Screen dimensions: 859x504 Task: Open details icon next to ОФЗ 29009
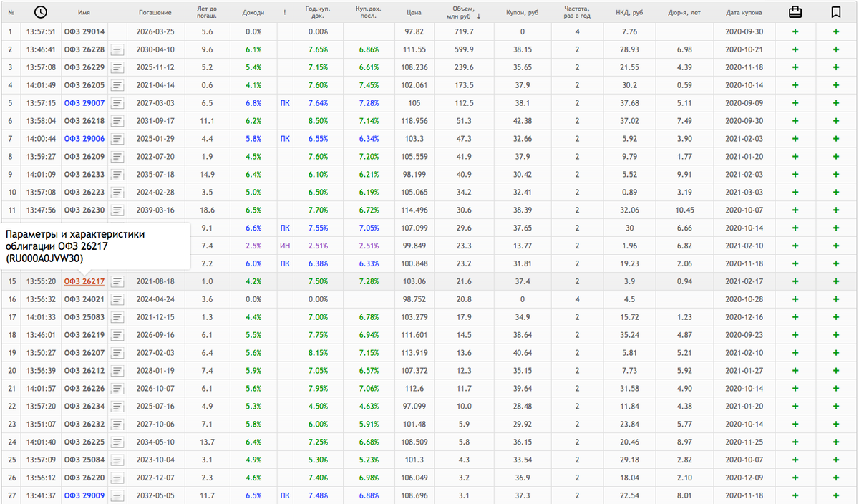pos(117,495)
